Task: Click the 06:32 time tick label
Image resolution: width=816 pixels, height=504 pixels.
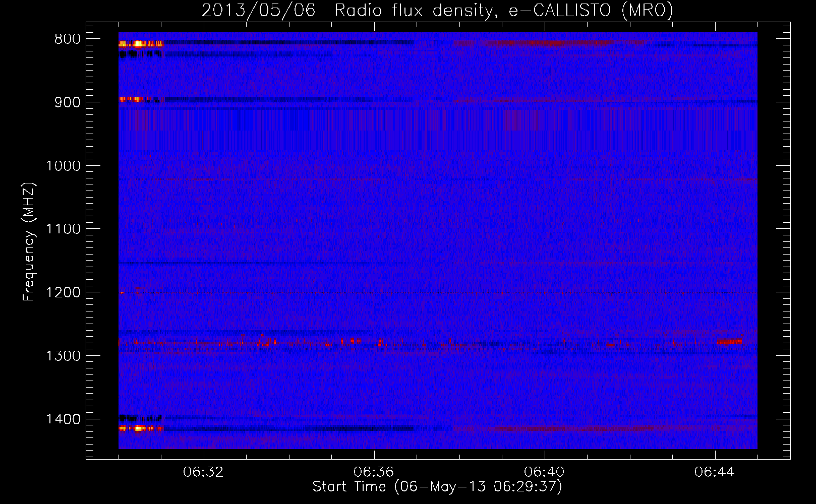Action: (203, 472)
